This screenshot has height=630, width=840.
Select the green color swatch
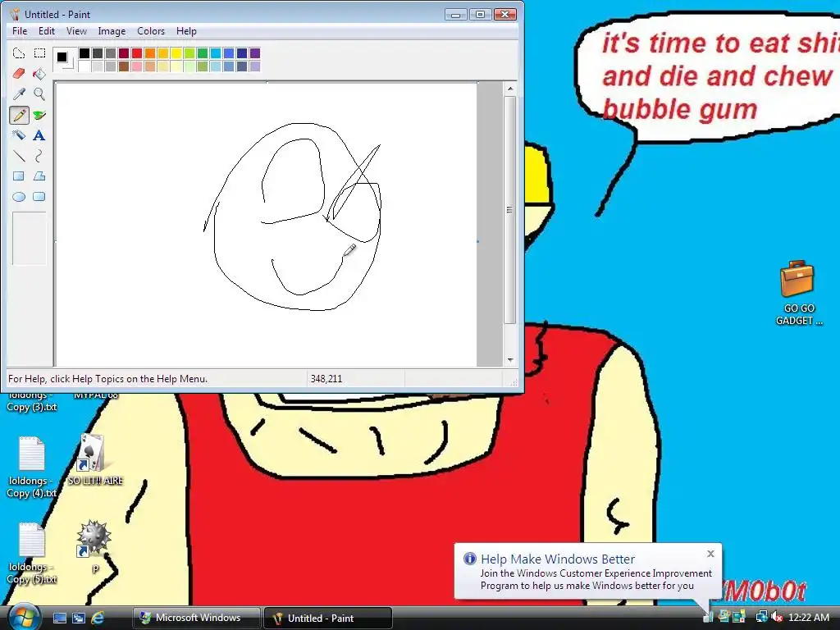[203, 53]
